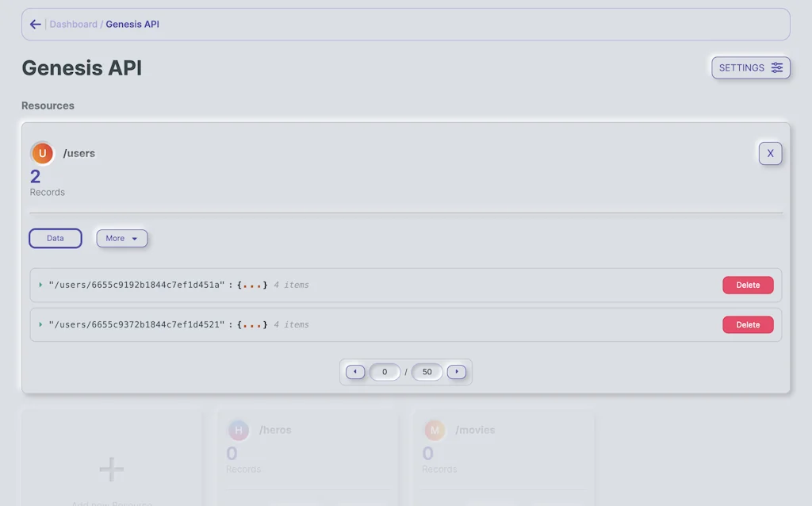Select the Genesis API breadcrumb item

[x=132, y=24]
